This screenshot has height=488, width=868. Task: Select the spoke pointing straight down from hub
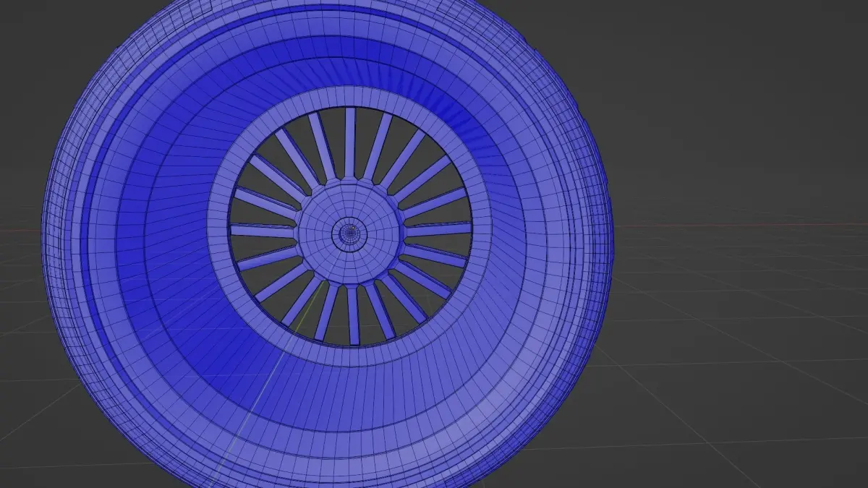[x=353, y=315]
